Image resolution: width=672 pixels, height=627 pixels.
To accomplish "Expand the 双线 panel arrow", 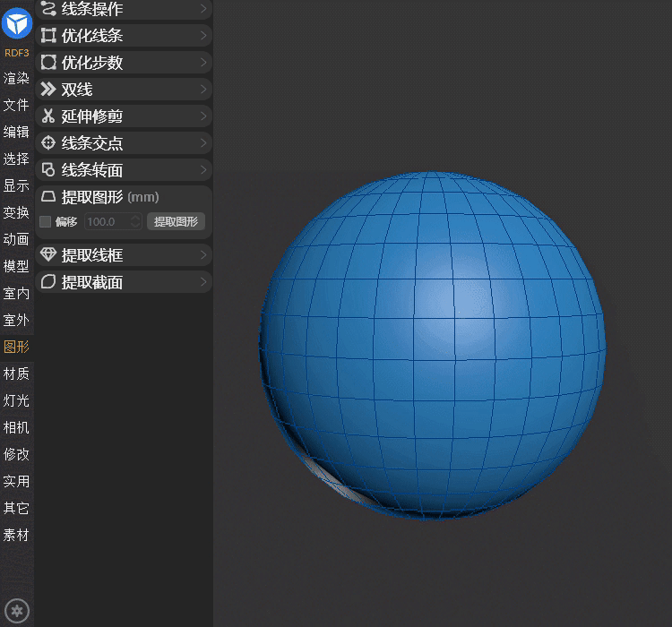I will click(204, 90).
